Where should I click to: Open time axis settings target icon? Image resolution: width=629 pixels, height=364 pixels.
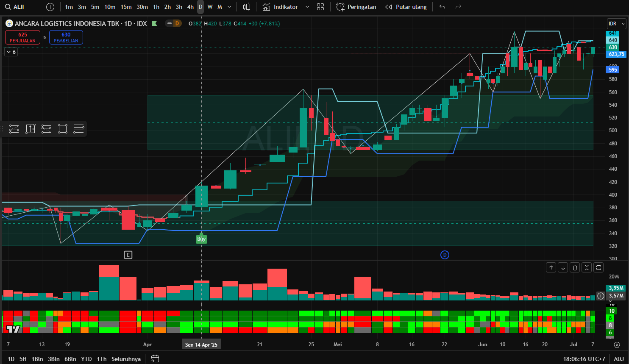[617, 345]
